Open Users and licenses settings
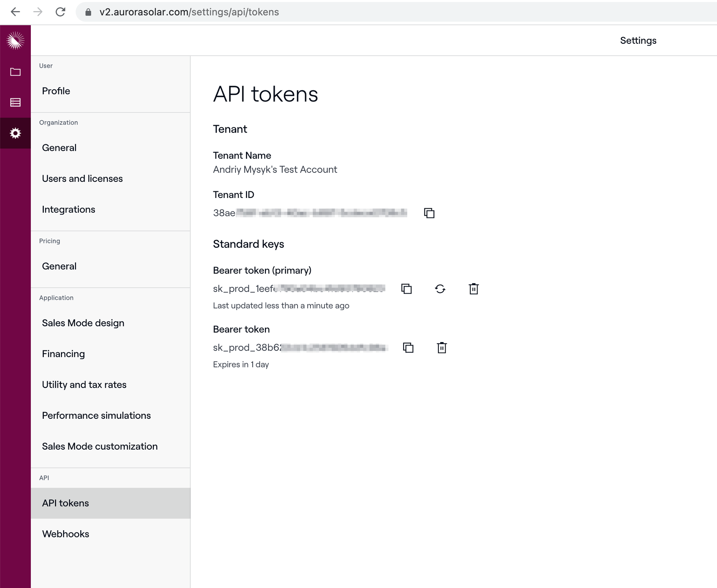The width and height of the screenshot is (717, 588). click(x=82, y=178)
